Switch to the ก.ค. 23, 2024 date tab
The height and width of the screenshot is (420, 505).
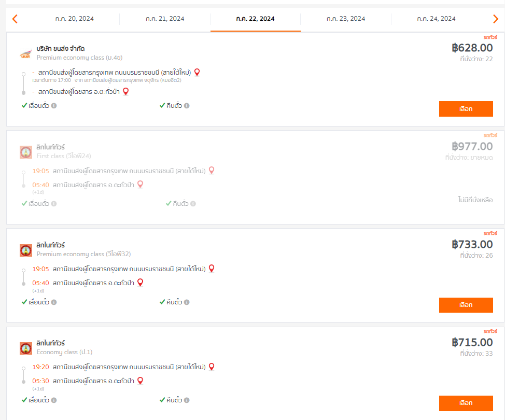tap(346, 19)
